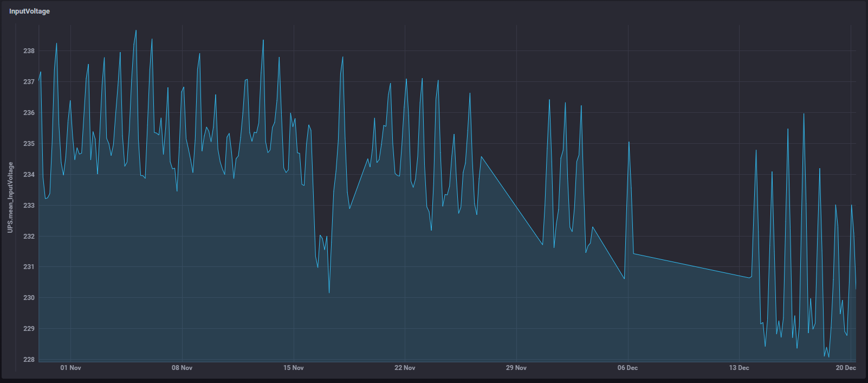Image resolution: width=868 pixels, height=383 pixels.
Task: Select the 20 Dec x-axis label
Action: tap(846, 368)
